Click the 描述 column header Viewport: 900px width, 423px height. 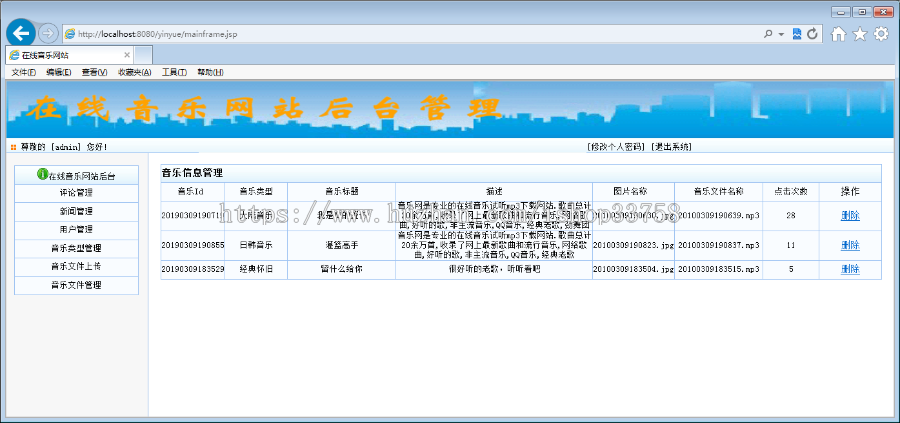coord(494,192)
